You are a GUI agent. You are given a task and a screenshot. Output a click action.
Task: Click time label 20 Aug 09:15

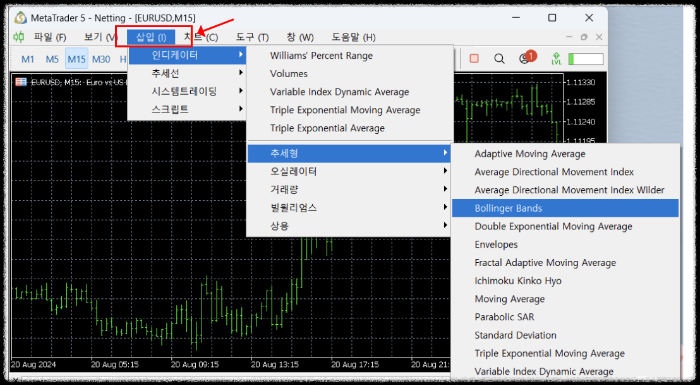(195, 364)
